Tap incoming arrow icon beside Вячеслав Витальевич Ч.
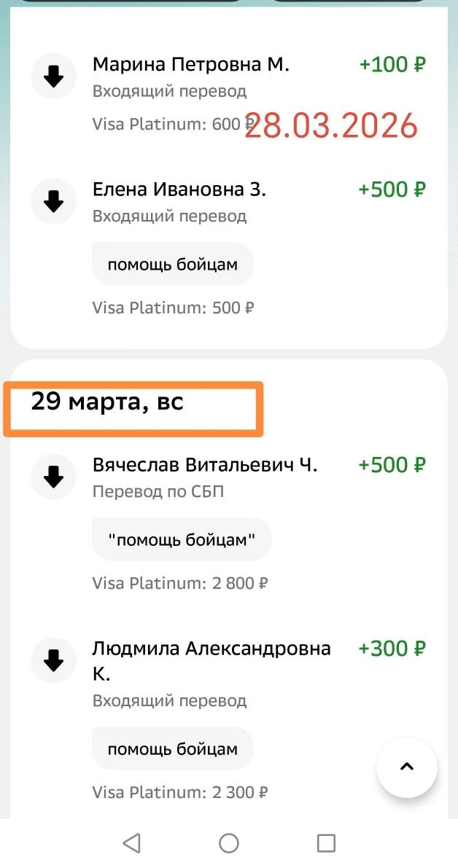The image size is (458, 868). coord(53,477)
